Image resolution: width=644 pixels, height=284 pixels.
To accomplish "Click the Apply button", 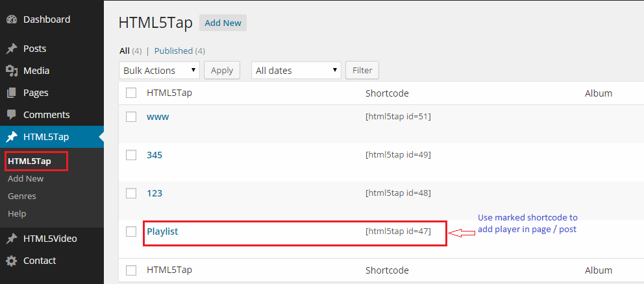I will click(222, 70).
